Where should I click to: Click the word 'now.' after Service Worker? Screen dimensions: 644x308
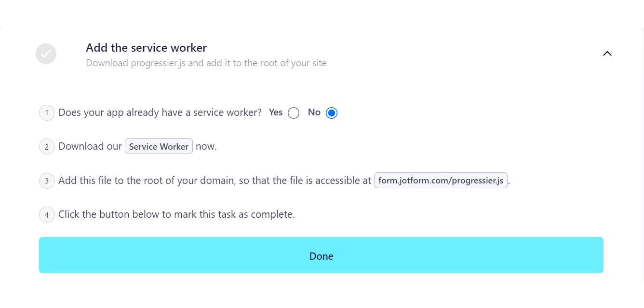(x=206, y=146)
